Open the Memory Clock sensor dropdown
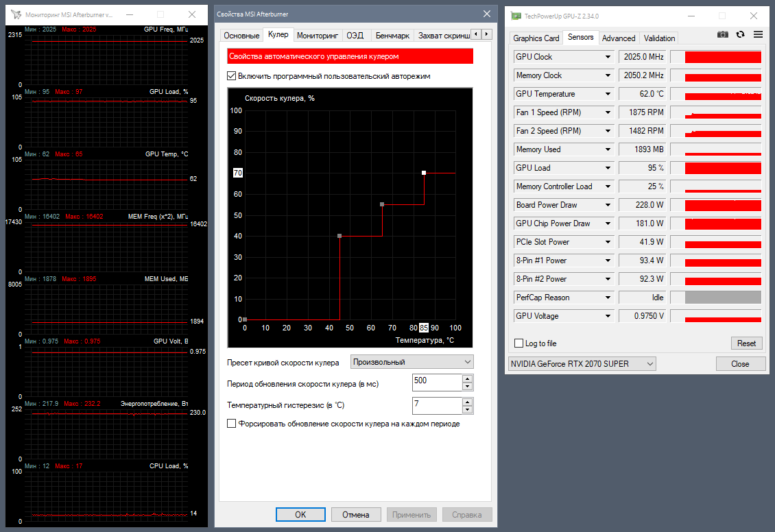Viewport: 775px width, 532px height. click(x=608, y=75)
